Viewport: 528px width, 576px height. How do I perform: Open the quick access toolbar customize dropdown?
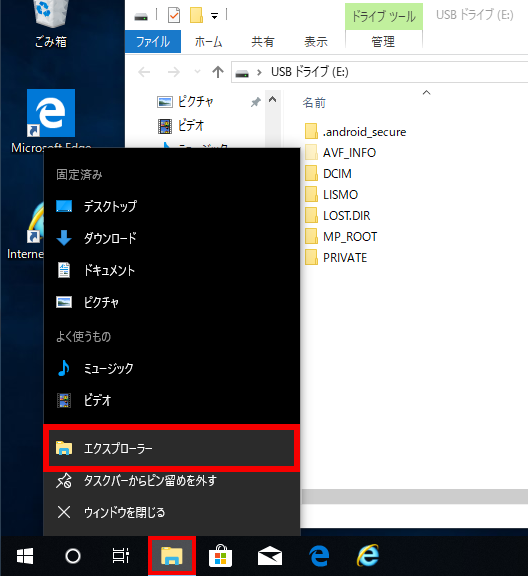click(x=214, y=16)
